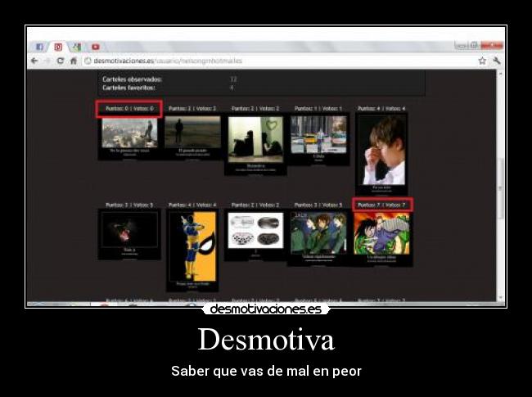The width and height of the screenshot is (532, 397).
Task: Go to the home page via house icon
Action: [x=74, y=61]
